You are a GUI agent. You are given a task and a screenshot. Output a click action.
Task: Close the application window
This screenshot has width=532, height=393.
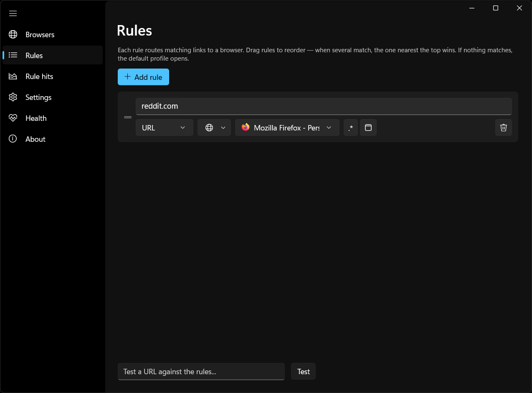coord(519,8)
